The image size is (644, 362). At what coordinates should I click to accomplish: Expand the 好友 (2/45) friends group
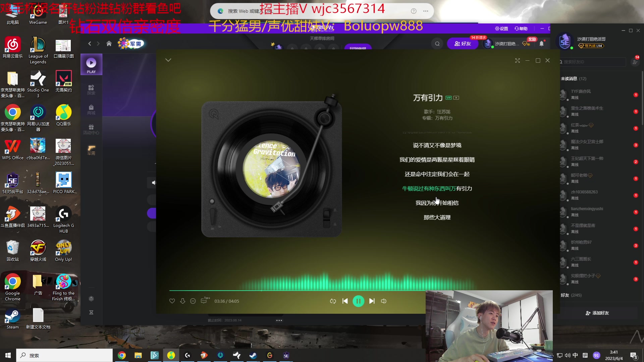[x=571, y=295]
